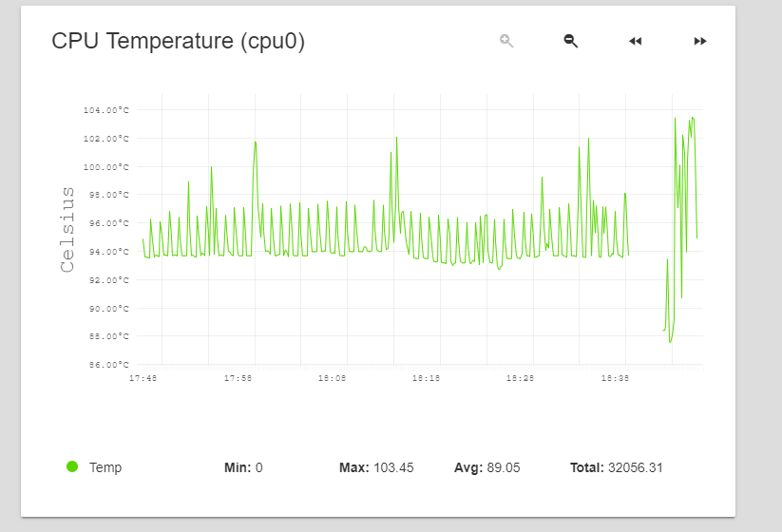Step forward with the fast-forward arrows
The width and height of the screenshot is (782, 532).
(x=700, y=41)
